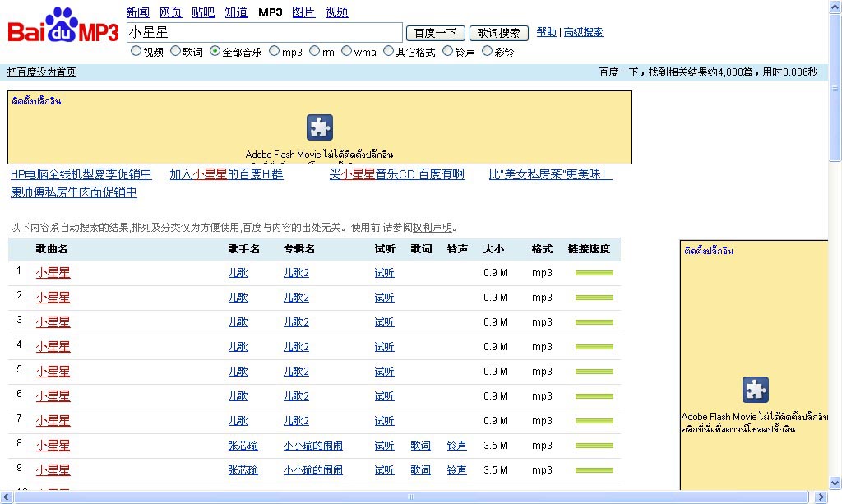Open album 儿歌2 in row 6
Viewport: 842px width, 504px height.
pos(296,396)
